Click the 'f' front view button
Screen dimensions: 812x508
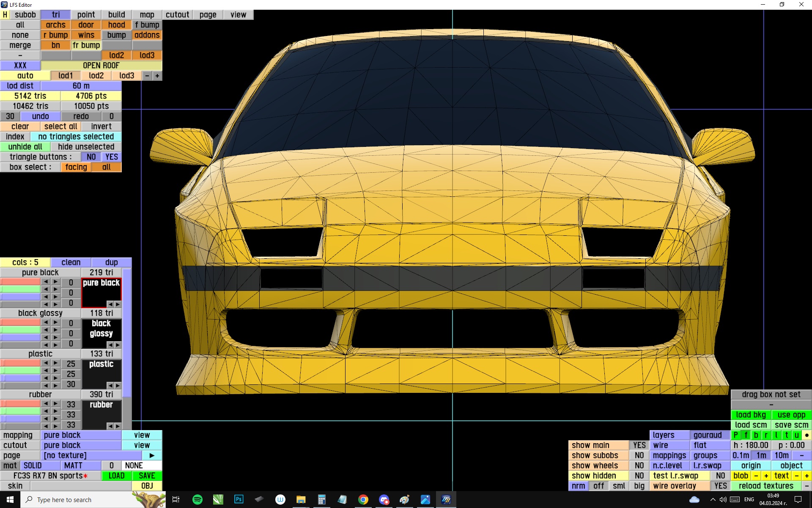tap(746, 435)
